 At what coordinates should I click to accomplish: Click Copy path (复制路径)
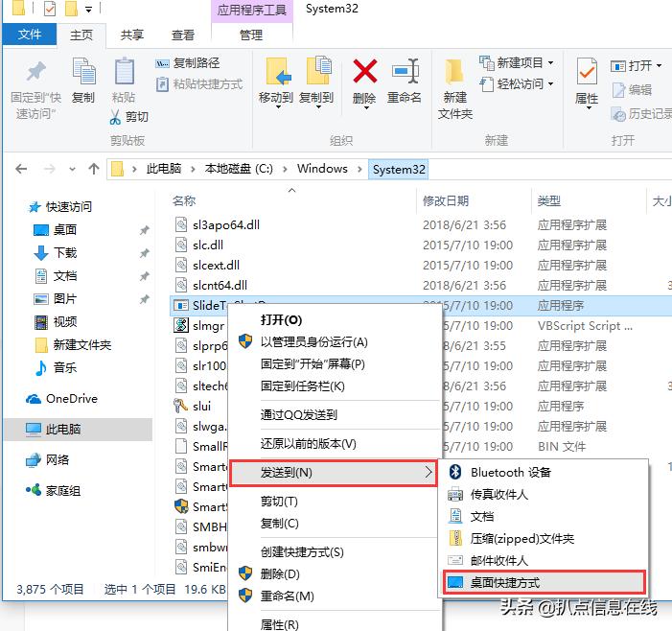click(x=188, y=63)
